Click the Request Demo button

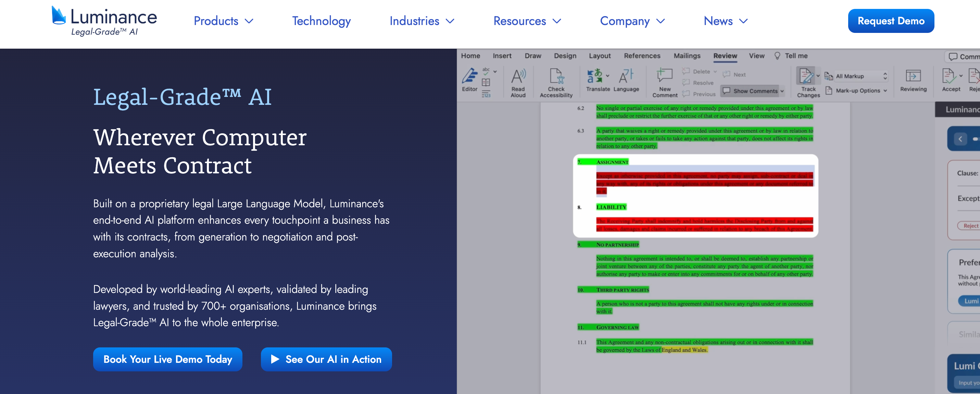(x=891, y=21)
